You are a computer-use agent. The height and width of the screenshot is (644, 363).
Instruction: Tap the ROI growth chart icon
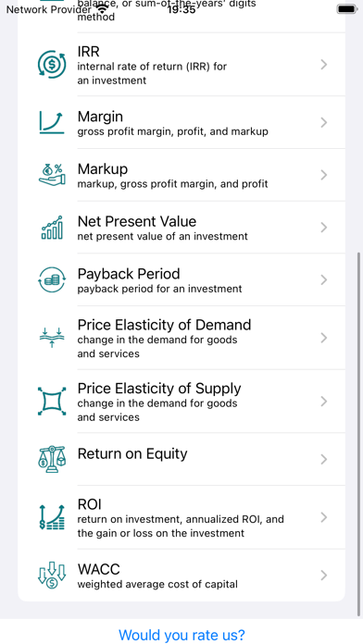click(52, 517)
